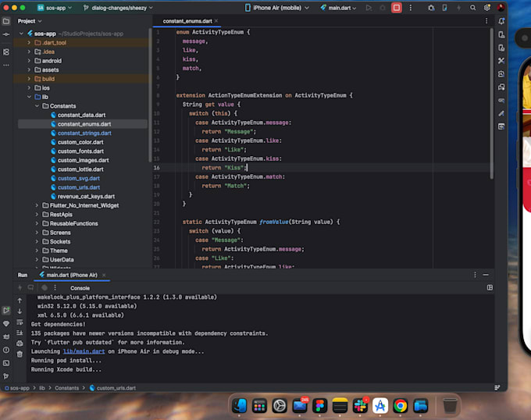Click the Run main.dart play icon

pos(369,8)
